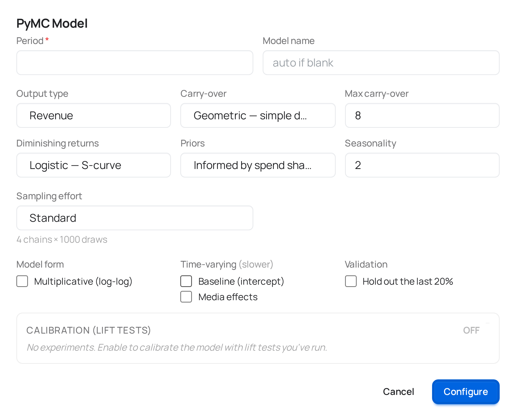Open Diminishing returns dropdown showing Logistic — S-curve

(x=94, y=165)
